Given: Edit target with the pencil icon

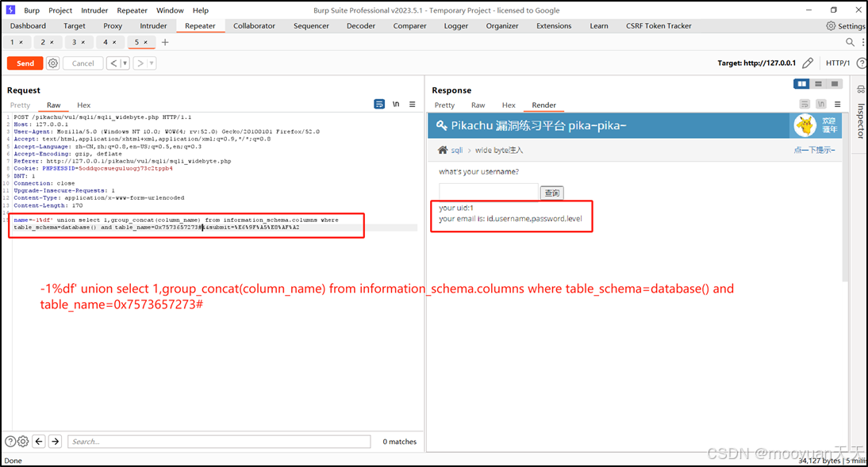Looking at the screenshot, I should [x=808, y=63].
